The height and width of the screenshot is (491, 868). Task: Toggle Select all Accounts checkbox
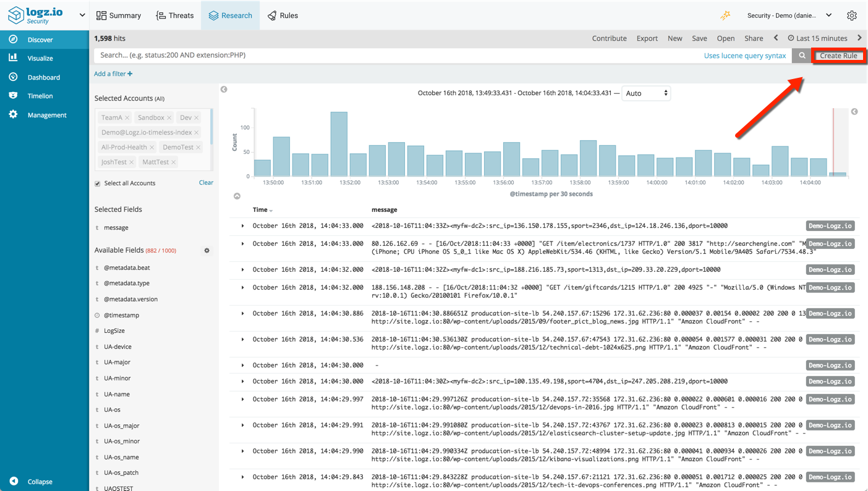point(97,183)
